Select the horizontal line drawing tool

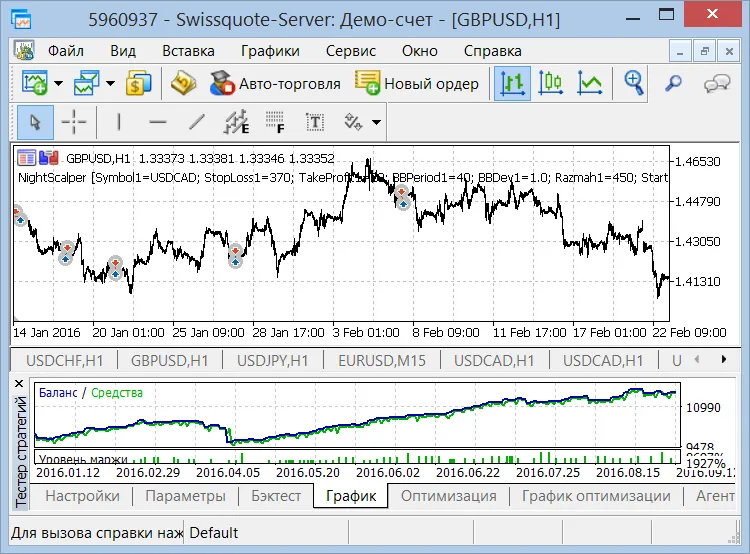(x=157, y=123)
